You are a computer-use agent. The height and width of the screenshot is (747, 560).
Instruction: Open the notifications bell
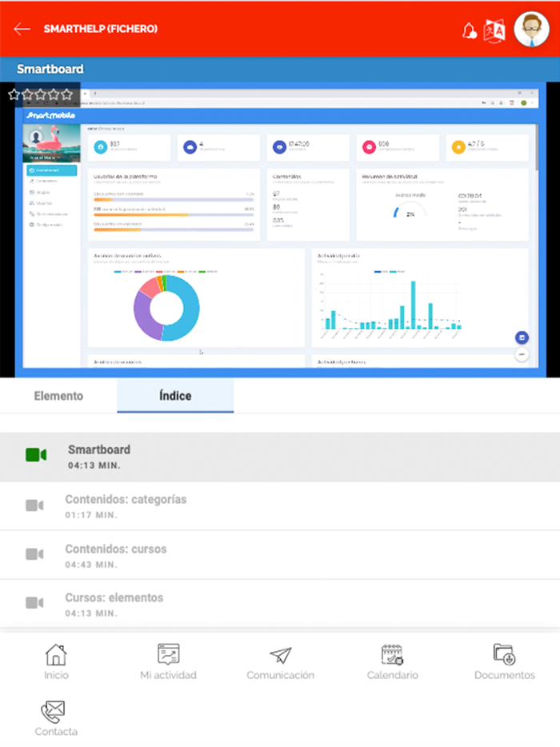470,30
